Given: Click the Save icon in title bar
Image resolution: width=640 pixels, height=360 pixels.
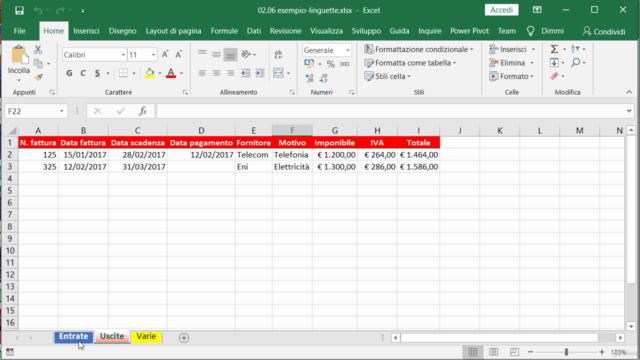Looking at the screenshot, I should coord(19,11).
